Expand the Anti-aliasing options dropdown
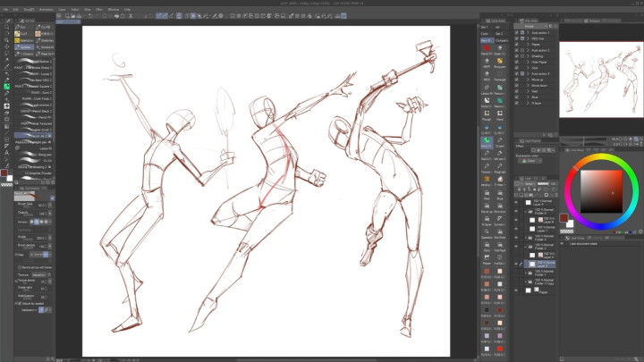Image resolution: width=644 pixels, height=362 pixels. point(51,223)
